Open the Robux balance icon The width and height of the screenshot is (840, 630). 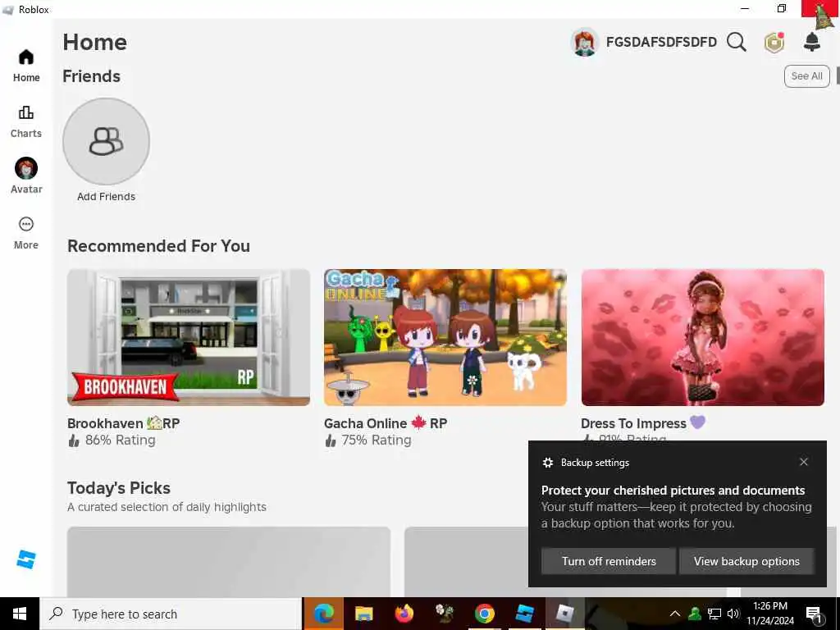[774, 43]
